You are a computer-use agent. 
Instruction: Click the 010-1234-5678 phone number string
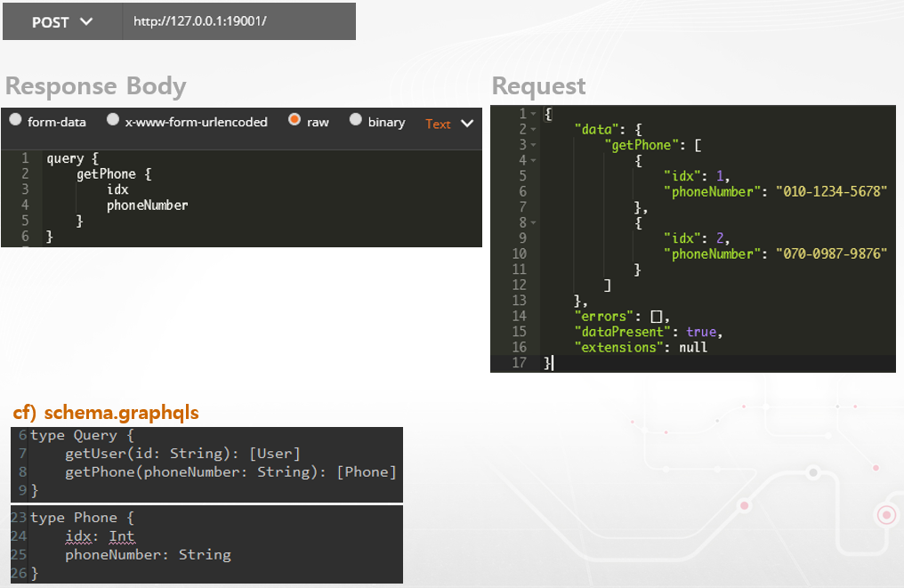[x=832, y=191]
